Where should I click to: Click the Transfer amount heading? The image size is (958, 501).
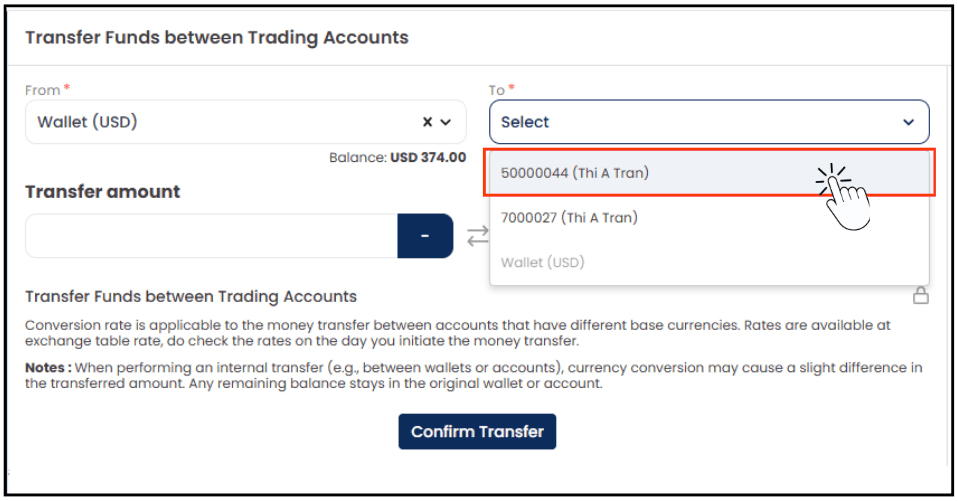[103, 192]
